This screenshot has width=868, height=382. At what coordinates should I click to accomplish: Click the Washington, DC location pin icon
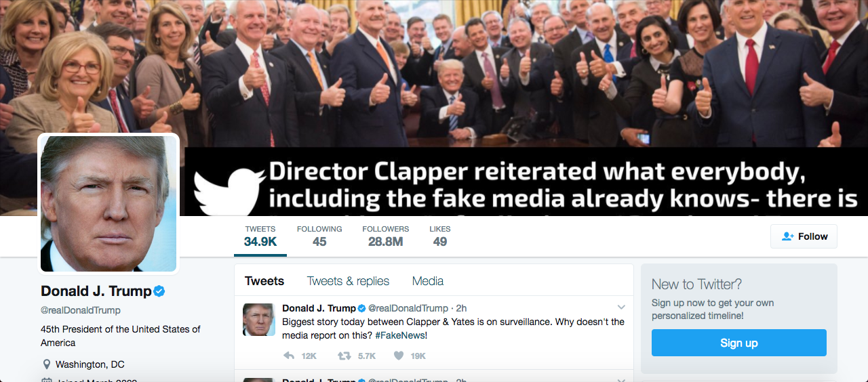click(x=46, y=364)
